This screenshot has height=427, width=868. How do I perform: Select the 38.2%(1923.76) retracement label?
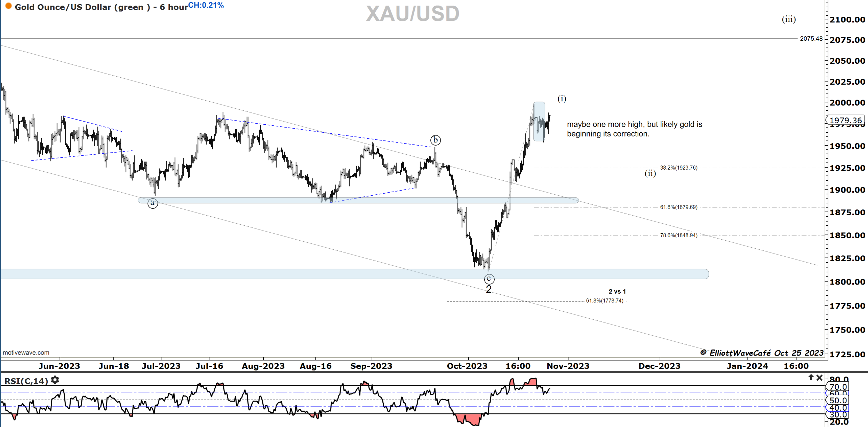[678, 168]
